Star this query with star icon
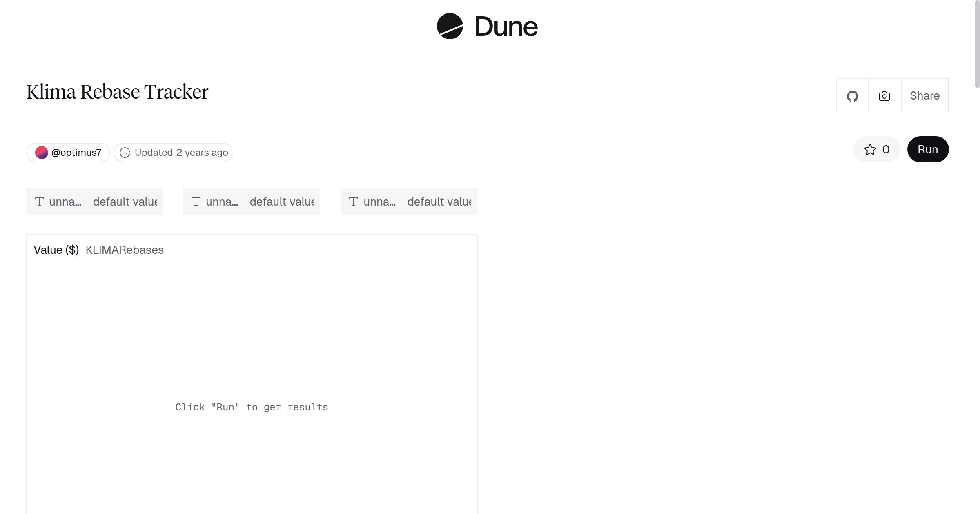Screen dimensions: 980x514 point(870,150)
